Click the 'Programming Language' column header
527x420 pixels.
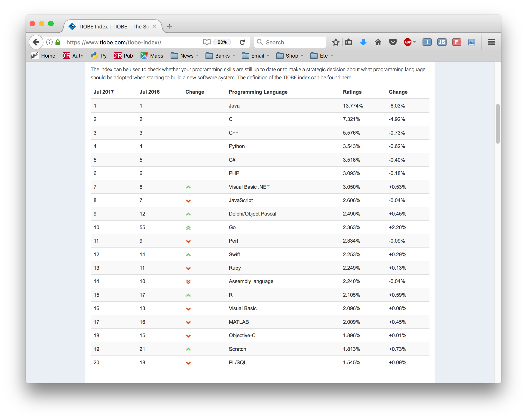(x=258, y=92)
